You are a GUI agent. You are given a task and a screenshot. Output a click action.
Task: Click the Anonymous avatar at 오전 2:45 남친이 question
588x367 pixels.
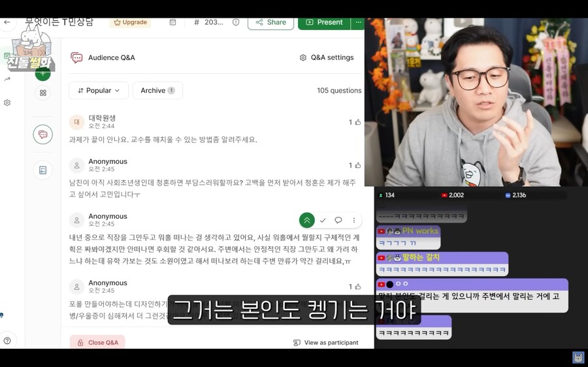click(x=76, y=165)
